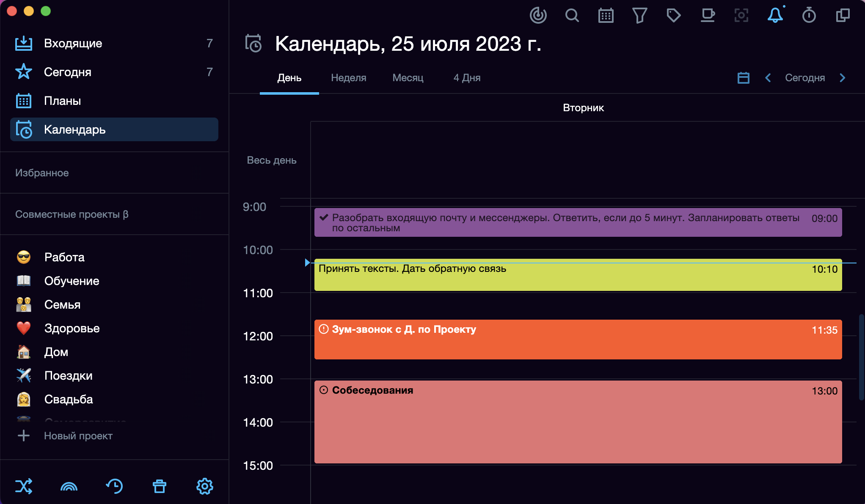Switch to Неделя tab
Image resolution: width=865 pixels, height=504 pixels.
(349, 78)
